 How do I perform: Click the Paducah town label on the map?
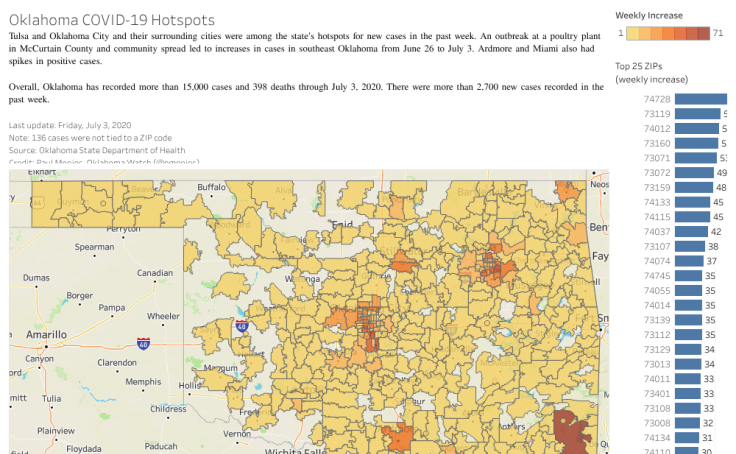pos(161,446)
